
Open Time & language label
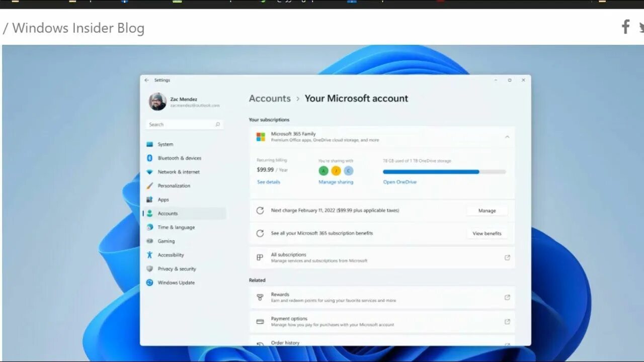[x=176, y=227]
